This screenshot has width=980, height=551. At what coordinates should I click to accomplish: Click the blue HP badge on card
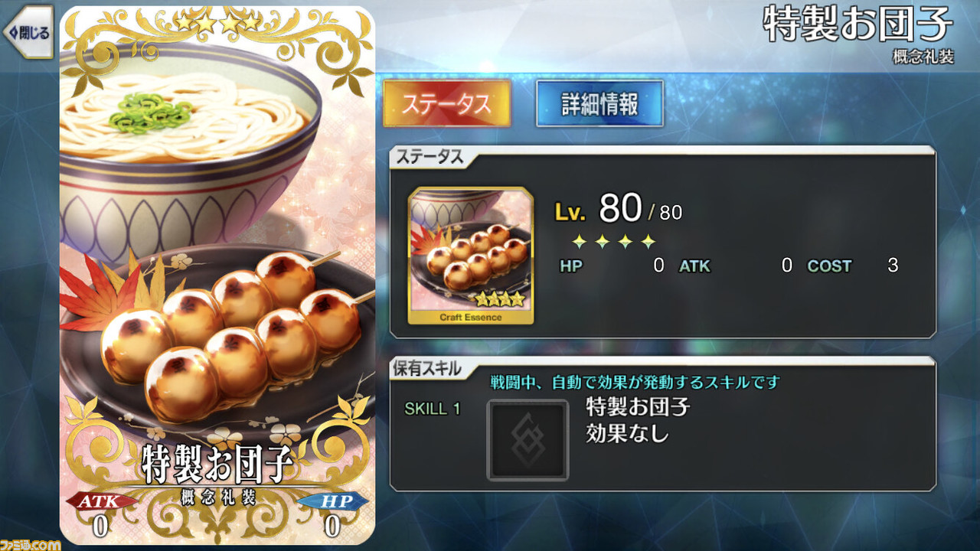332,501
